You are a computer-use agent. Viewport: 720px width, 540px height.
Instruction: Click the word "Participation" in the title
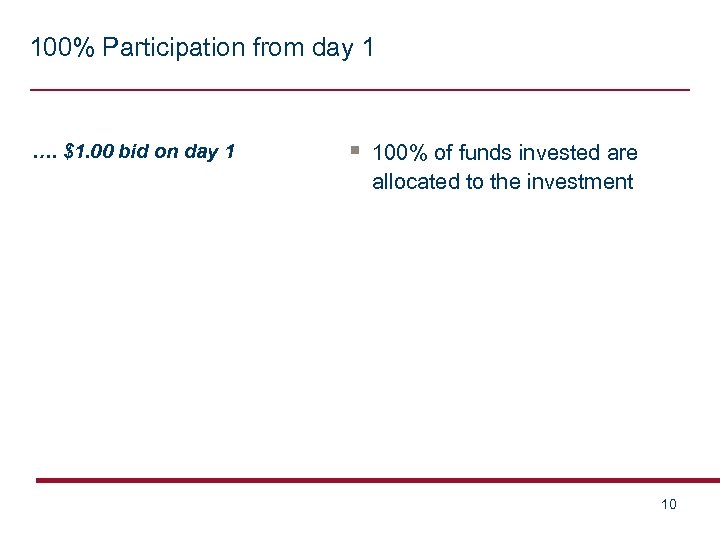pyautogui.click(x=160, y=47)
